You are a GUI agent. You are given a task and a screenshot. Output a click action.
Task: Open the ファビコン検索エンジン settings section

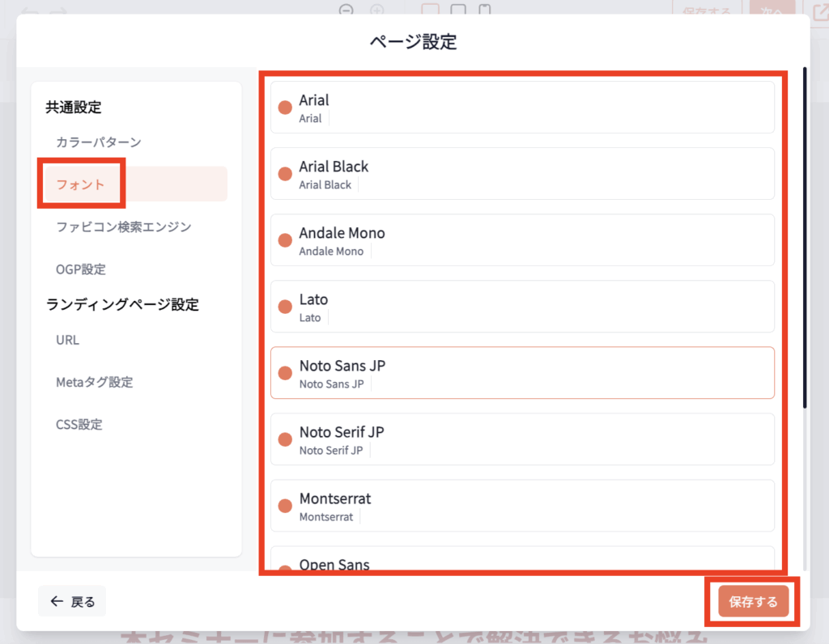124,227
